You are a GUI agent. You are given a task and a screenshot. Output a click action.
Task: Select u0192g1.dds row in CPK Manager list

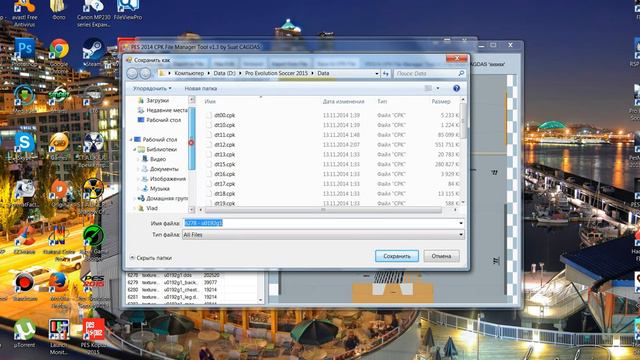(177, 276)
